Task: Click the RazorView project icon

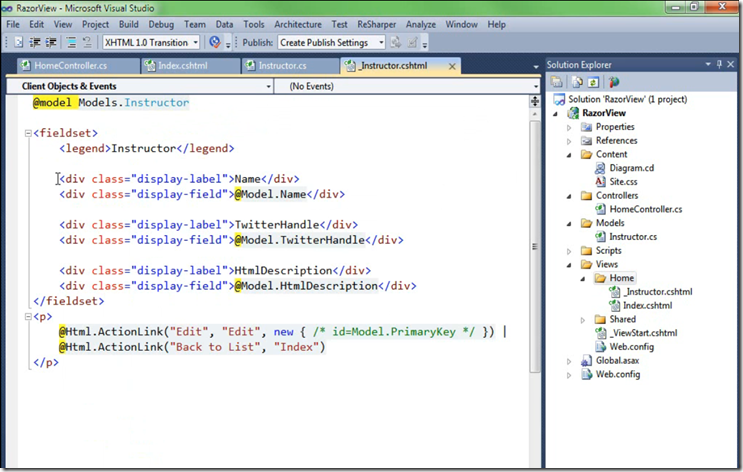Action: tap(573, 113)
